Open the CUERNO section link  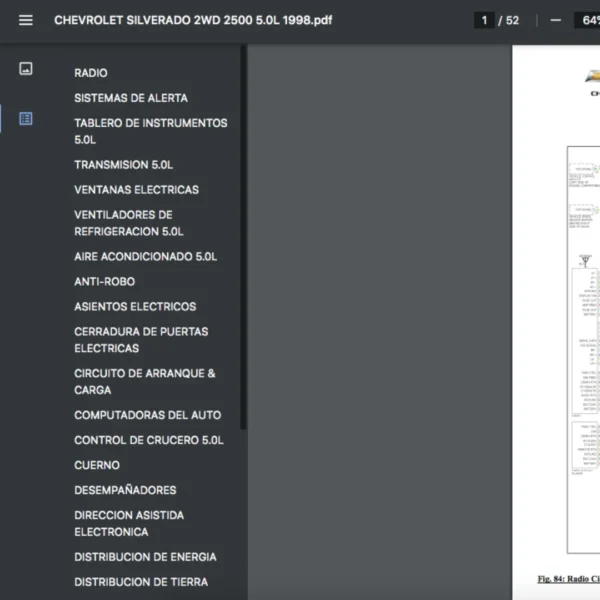[97, 465]
